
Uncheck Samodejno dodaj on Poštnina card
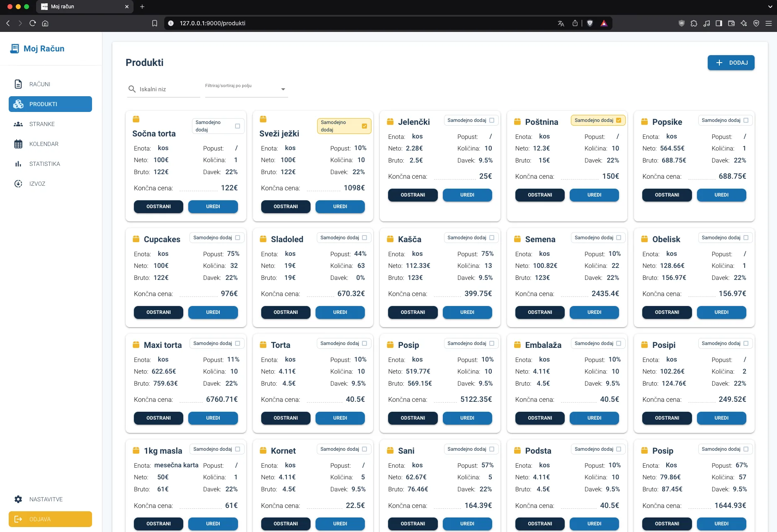(x=619, y=120)
